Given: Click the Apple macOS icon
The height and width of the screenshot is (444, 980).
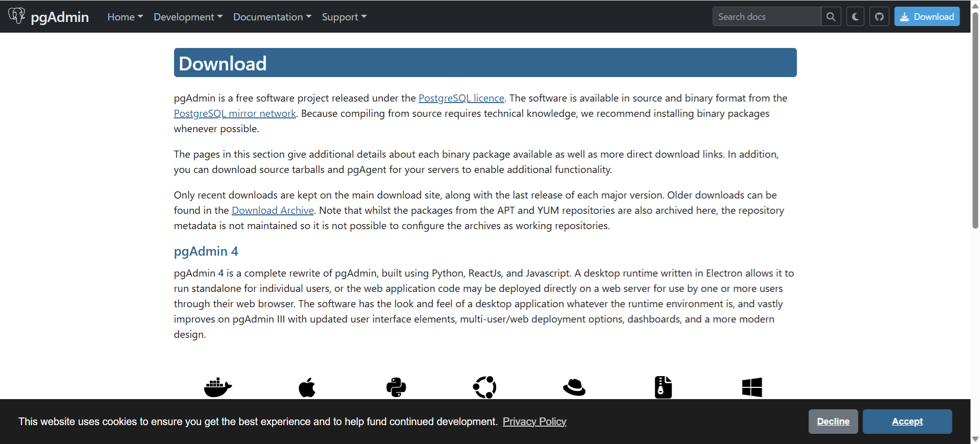Looking at the screenshot, I should [x=307, y=387].
